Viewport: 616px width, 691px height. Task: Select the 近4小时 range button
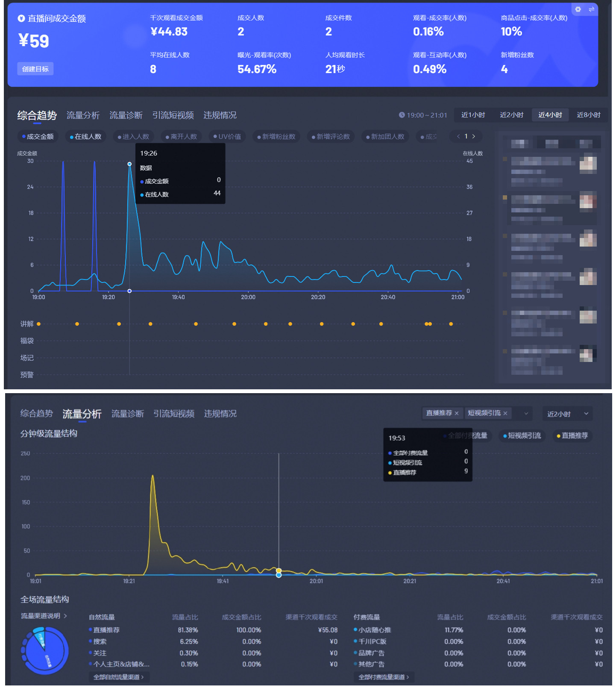click(550, 115)
